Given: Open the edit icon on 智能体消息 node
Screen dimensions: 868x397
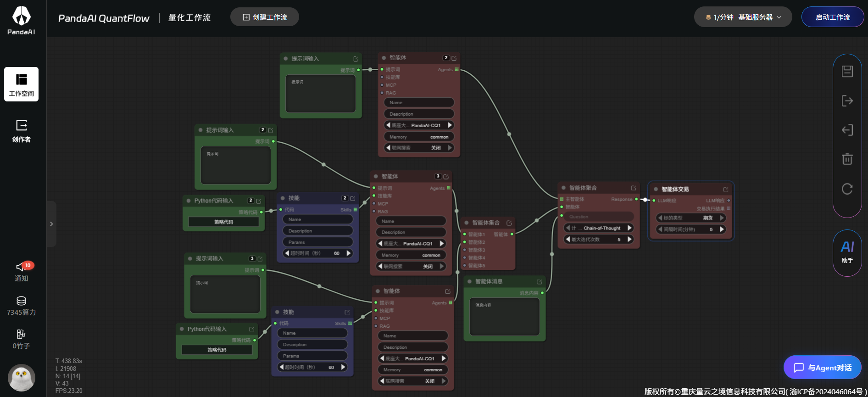Looking at the screenshot, I should click(540, 281).
